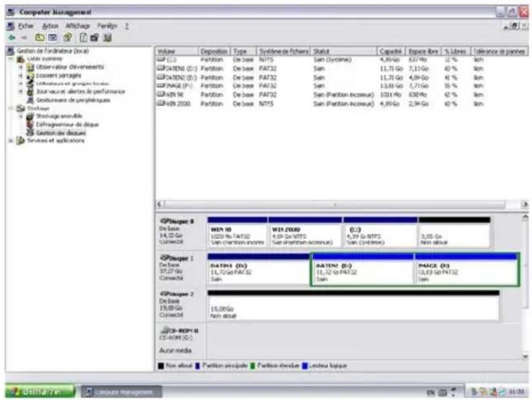532x400 pixels.
Task: Click the green Back arrow in the toolbar
Action: click(x=12, y=37)
